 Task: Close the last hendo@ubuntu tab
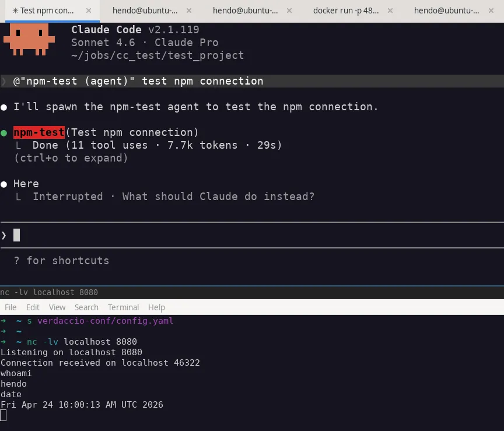(x=491, y=10)
